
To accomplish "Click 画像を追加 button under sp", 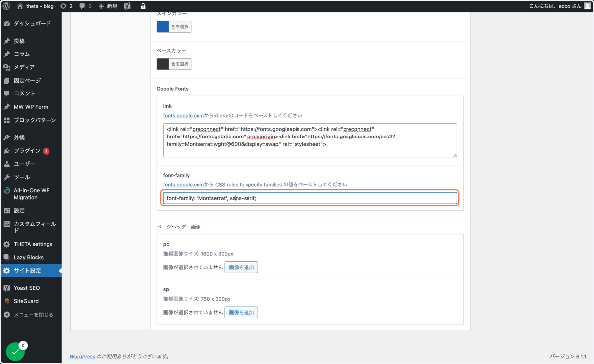I will 241,312.
